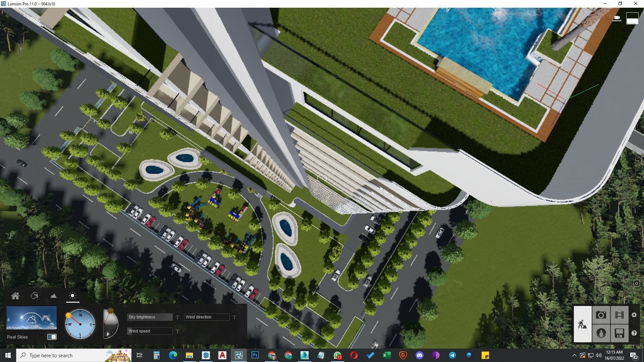Click the Real Skies preview thumbnail
The image size is (644, 362).
[x=32, y=318]
